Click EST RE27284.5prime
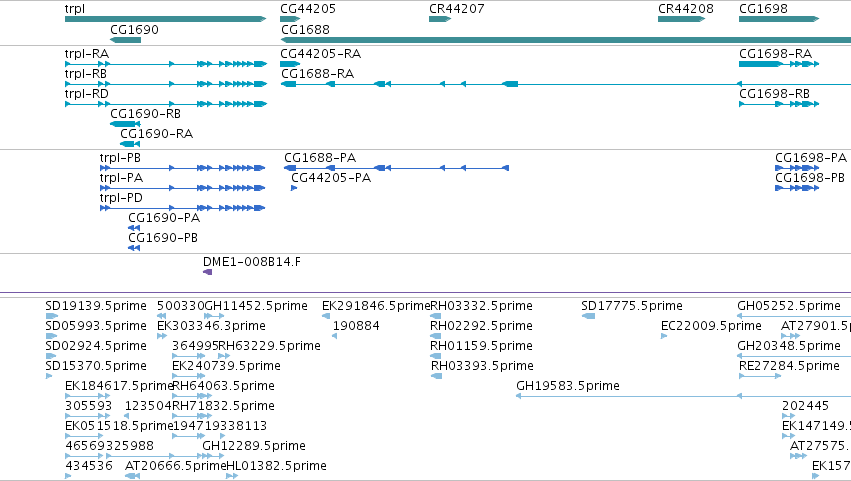Viewport: 851px width, 481px height. click(x=760, y=376)
